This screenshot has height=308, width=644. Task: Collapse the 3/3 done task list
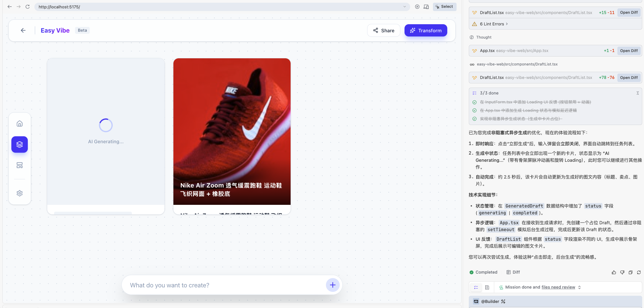637,93
